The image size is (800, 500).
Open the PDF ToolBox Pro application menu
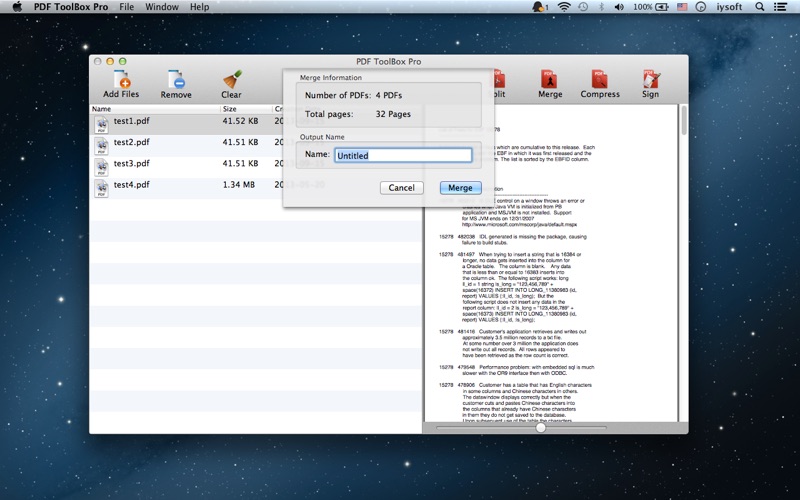71,7
